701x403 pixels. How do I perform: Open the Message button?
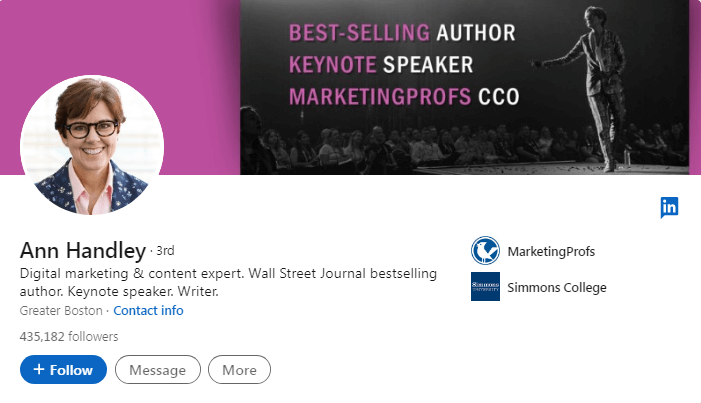point(158,370)
